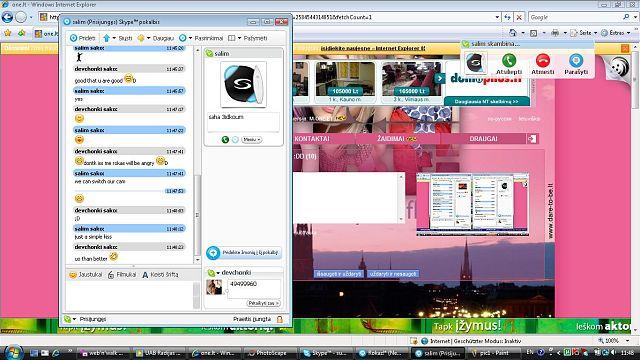Click the Internet Explorer 8 upgrade link

tap(373, 48)
